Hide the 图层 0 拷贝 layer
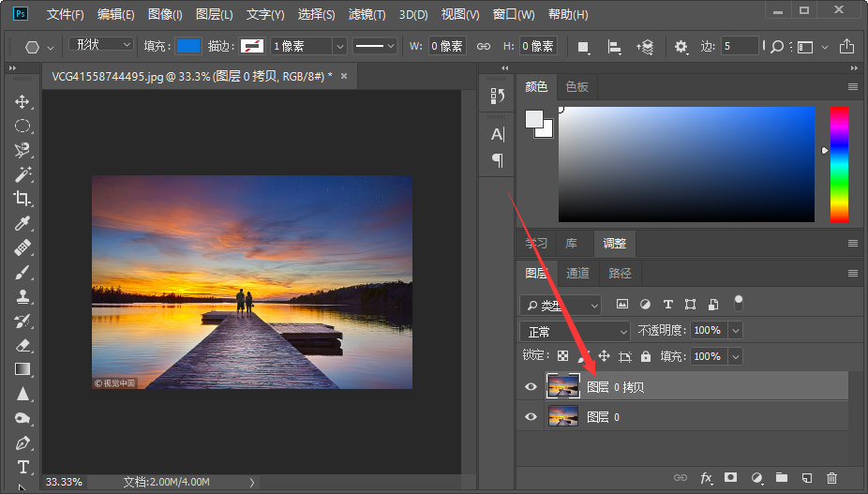 531,386
